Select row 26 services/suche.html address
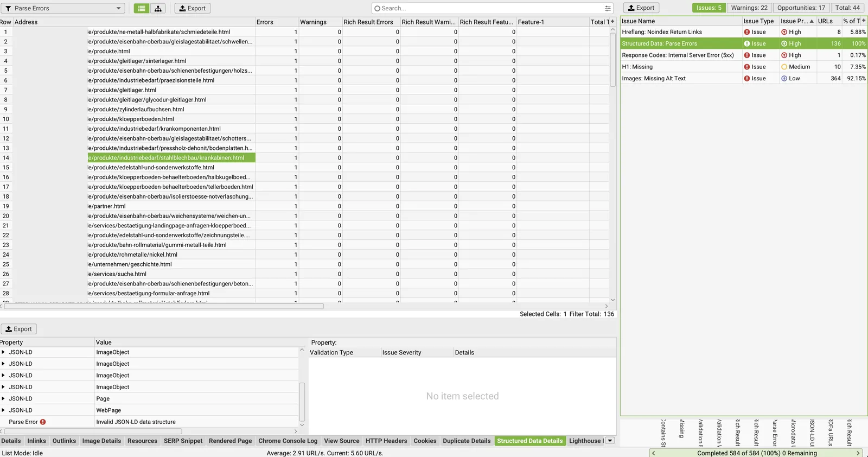This screenshot has height=457, width=868. click(x=134, y=274)
